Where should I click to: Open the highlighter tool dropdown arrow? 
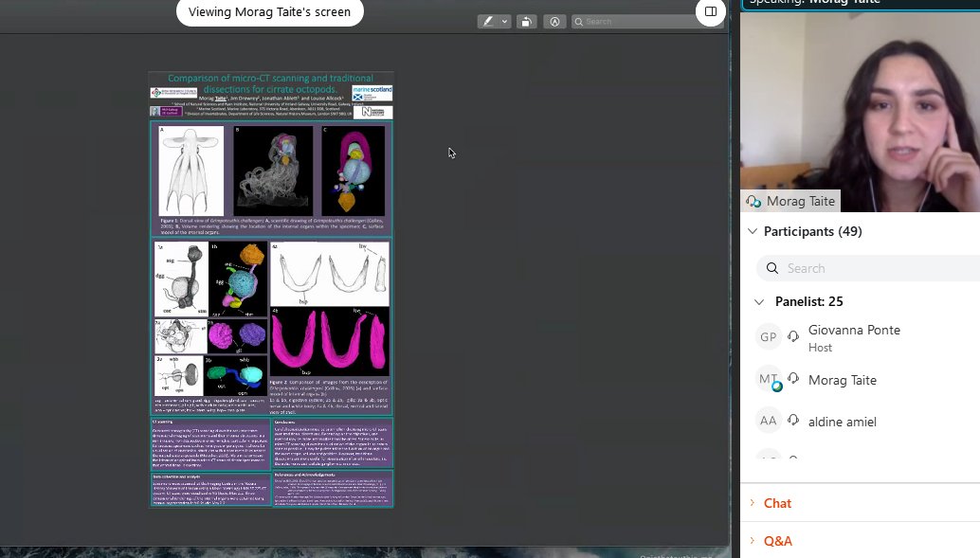click(504, 21)
